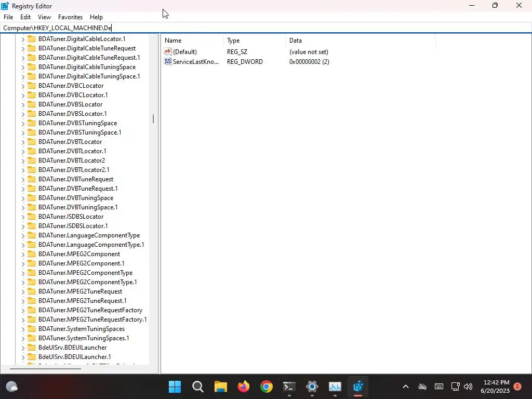Open the volume control in tray

468,387
